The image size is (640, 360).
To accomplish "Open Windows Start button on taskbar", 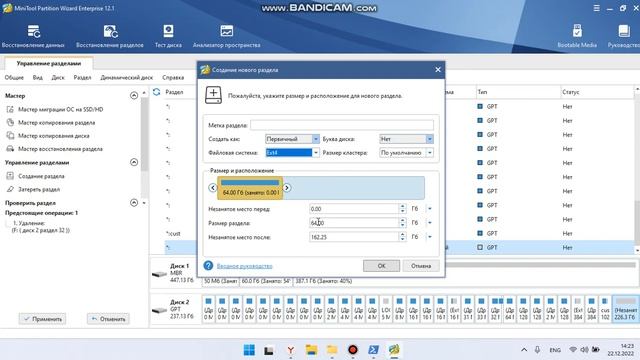I will 249,350.
